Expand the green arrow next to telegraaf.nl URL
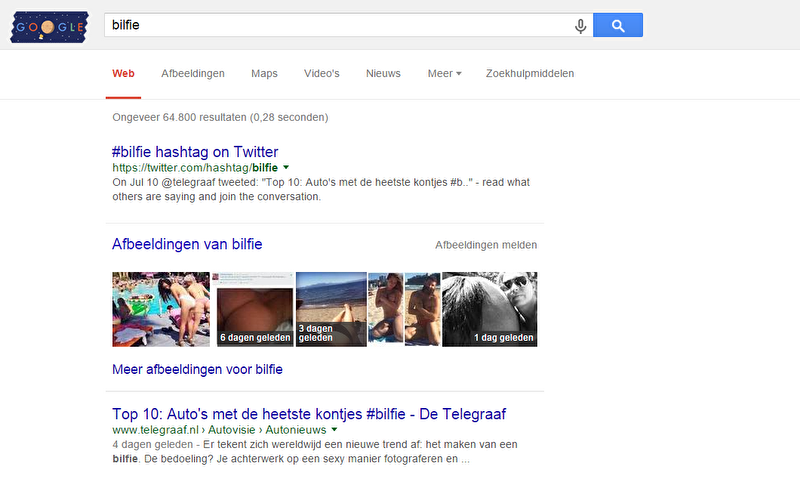The width and height of the screenshot is (800, 482). (x=334, y=429)
